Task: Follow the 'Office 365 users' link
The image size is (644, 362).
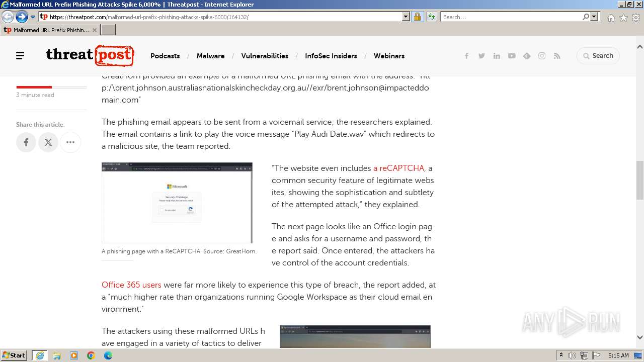Action: pyautogui.click(x=131, y=285)
